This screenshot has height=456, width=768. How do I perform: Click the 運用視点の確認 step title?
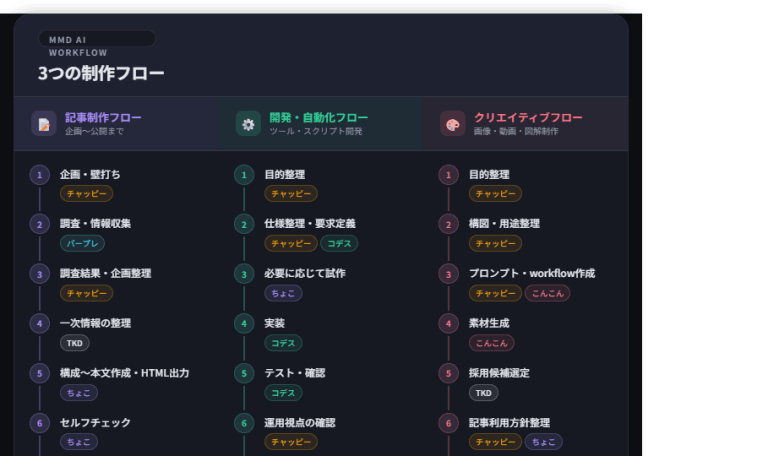pyautogui.click(x=300, y=423)
